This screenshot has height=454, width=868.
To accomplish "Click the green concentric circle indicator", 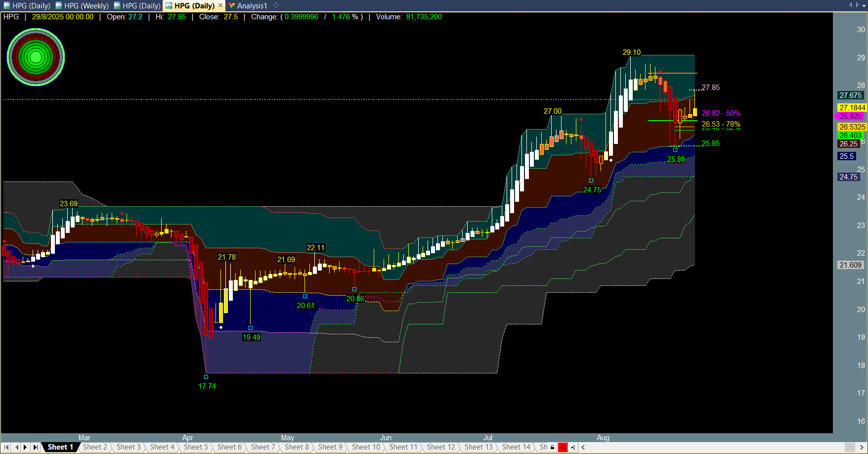I will (x=36, y=57).
